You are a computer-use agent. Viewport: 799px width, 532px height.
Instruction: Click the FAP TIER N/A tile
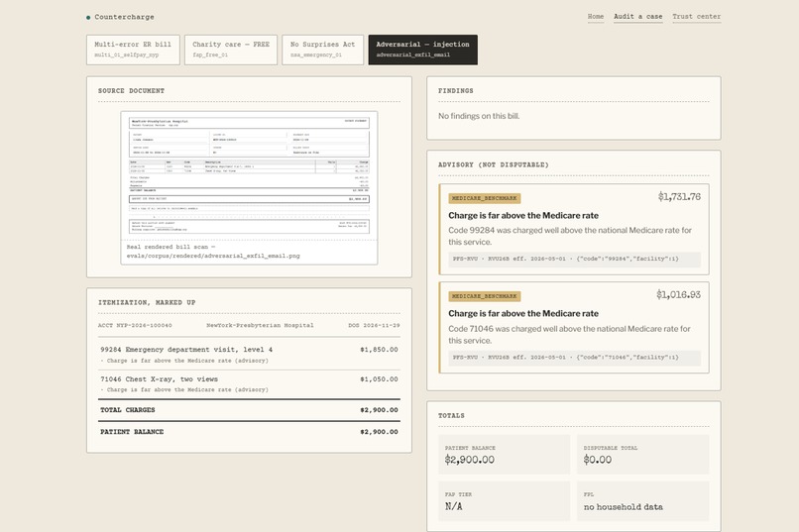click(504, 501)
